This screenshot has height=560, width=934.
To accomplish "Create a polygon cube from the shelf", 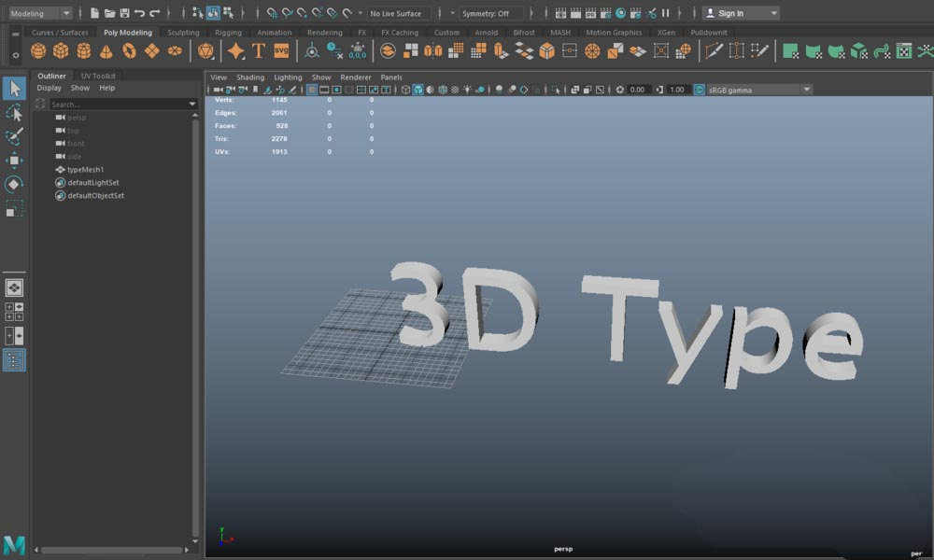I will coord(61,50).
